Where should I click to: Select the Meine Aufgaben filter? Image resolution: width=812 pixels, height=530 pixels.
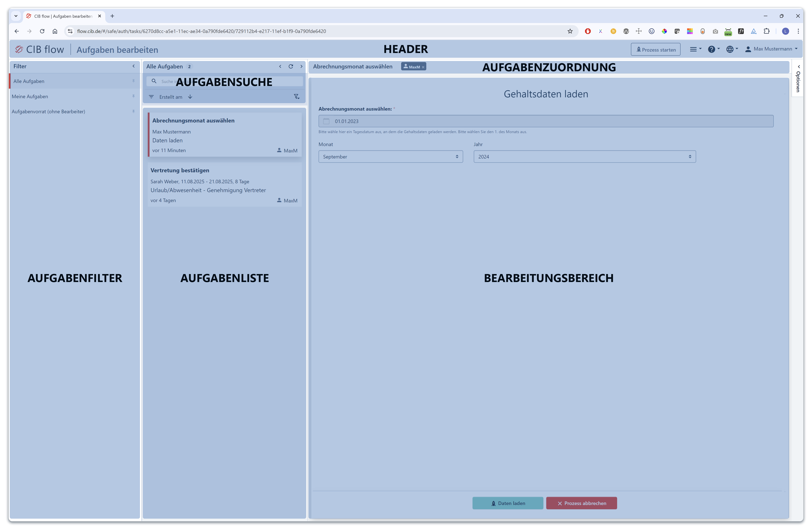click(x=30, y=97)
